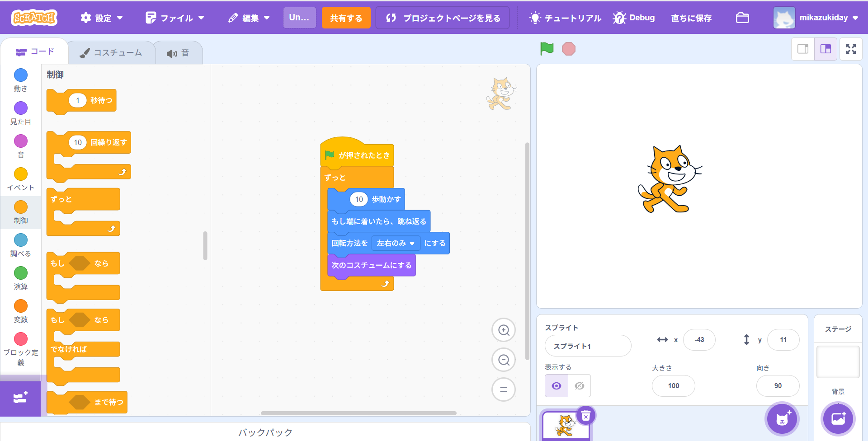Expand the ファイル menu

175,18
